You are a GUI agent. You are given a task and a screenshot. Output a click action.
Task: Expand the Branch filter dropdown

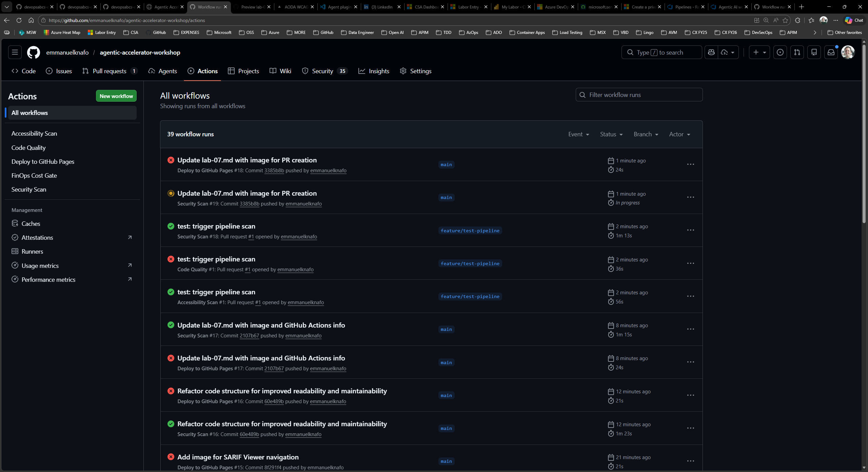tap(645, 134)
